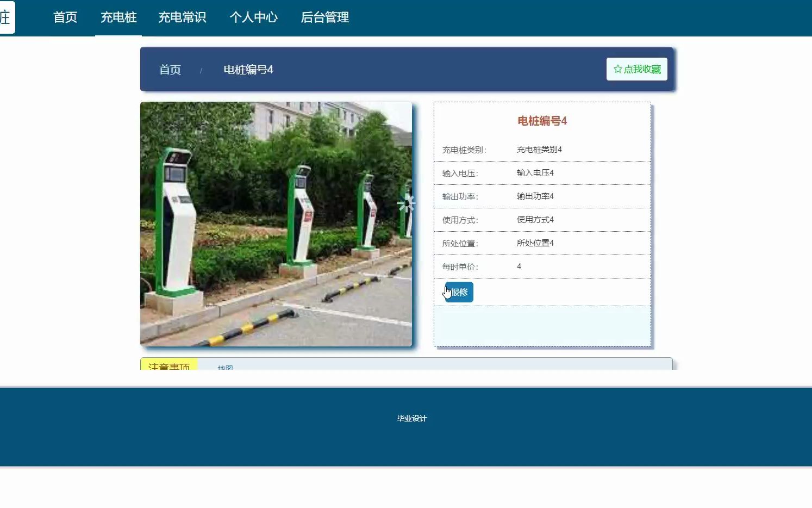Open 后台管理 from the navigation bar

tap(324, 17)
